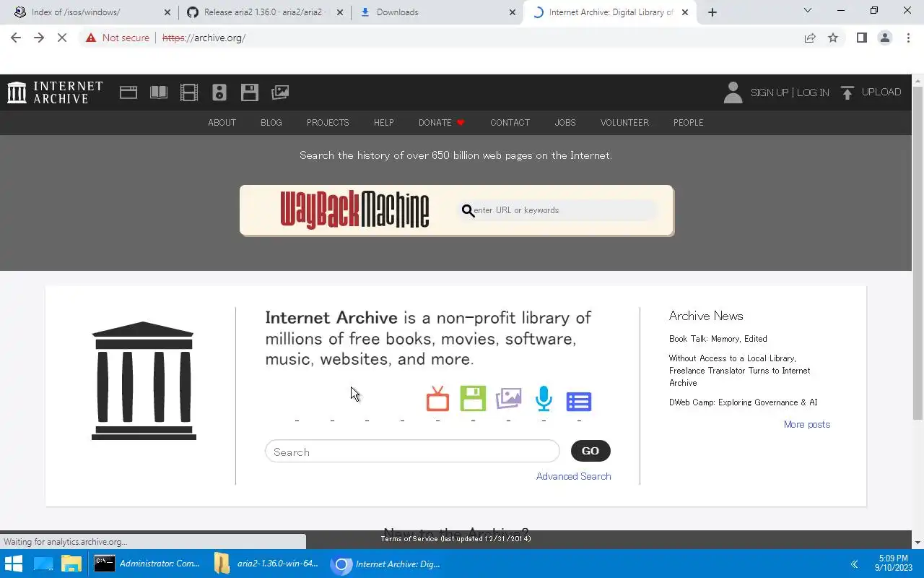Open the PROJECTS menu item
This screenshot has width=924, height=578.
tap(328, 123)
